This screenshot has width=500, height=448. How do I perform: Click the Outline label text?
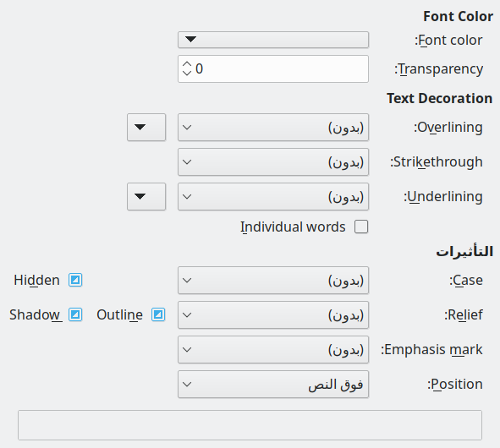point(119,314)
